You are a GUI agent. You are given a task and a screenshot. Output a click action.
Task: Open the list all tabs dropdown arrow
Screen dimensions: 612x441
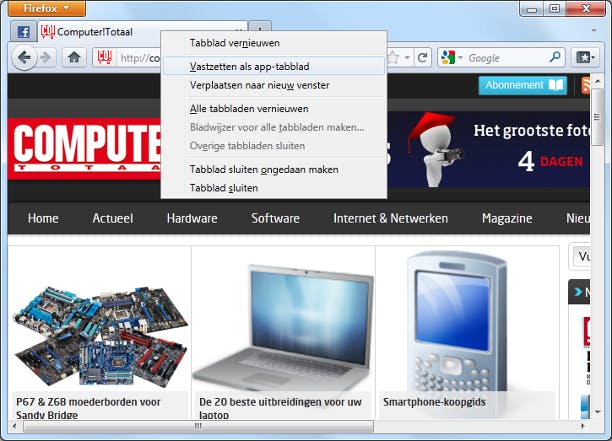point(594,30)
